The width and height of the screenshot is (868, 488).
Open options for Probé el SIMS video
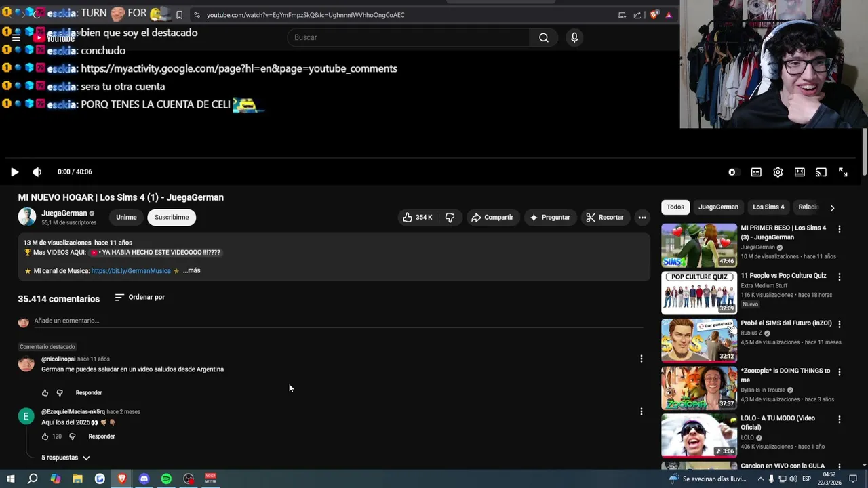(840, 325)
